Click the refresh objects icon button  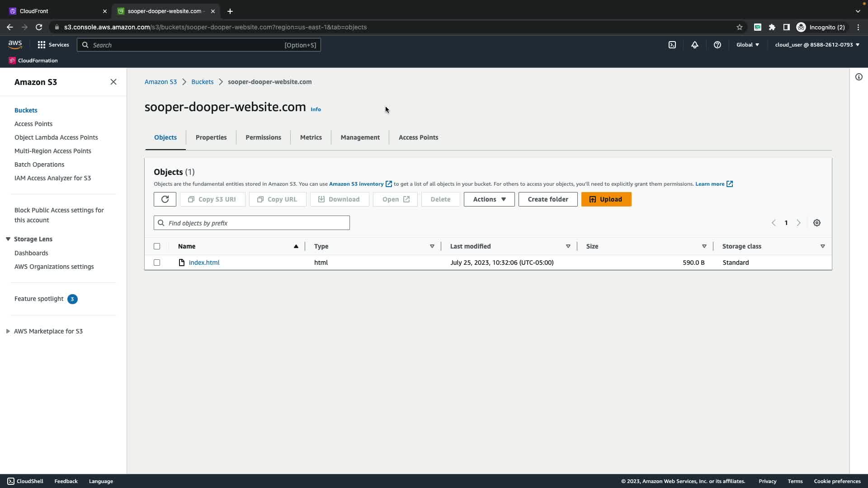(165, 199)
